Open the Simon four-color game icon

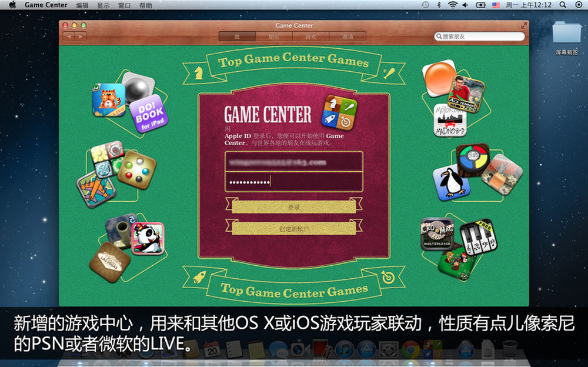tap(473, 160)
